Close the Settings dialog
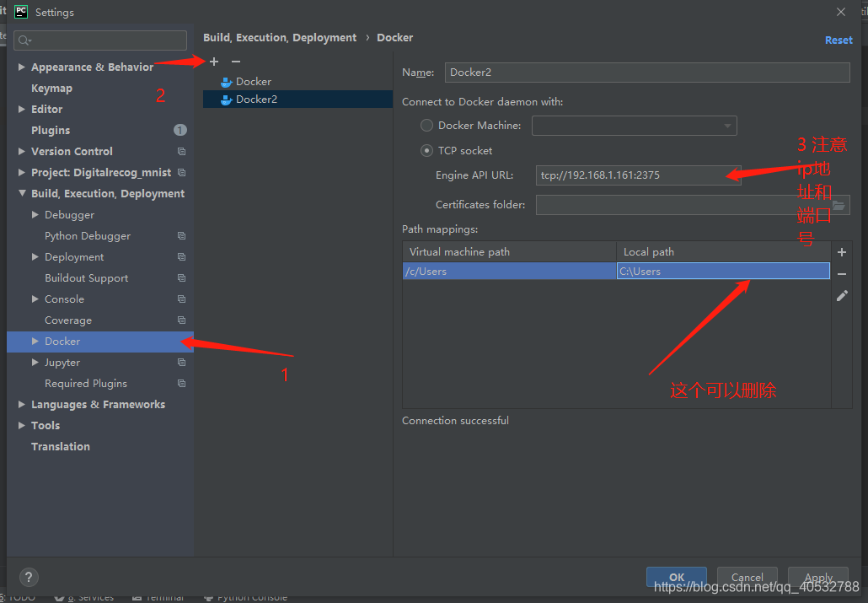This screenshot has width=868, height=603. tap(841, 12)
